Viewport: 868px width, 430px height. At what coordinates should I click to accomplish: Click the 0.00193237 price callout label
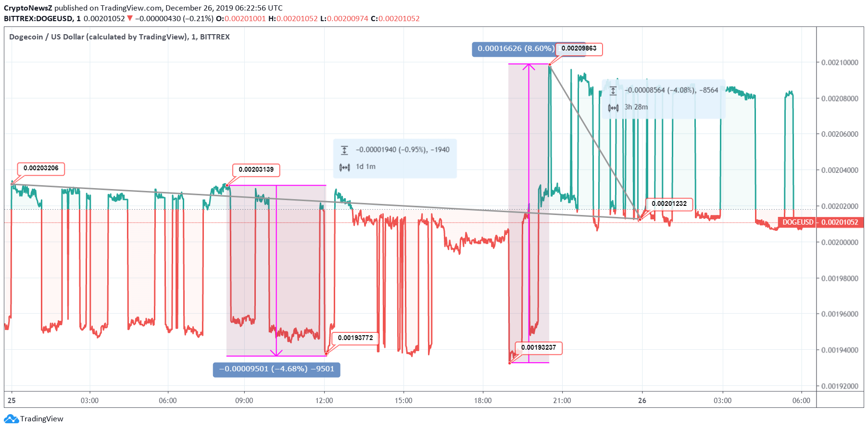click(539, 347)
